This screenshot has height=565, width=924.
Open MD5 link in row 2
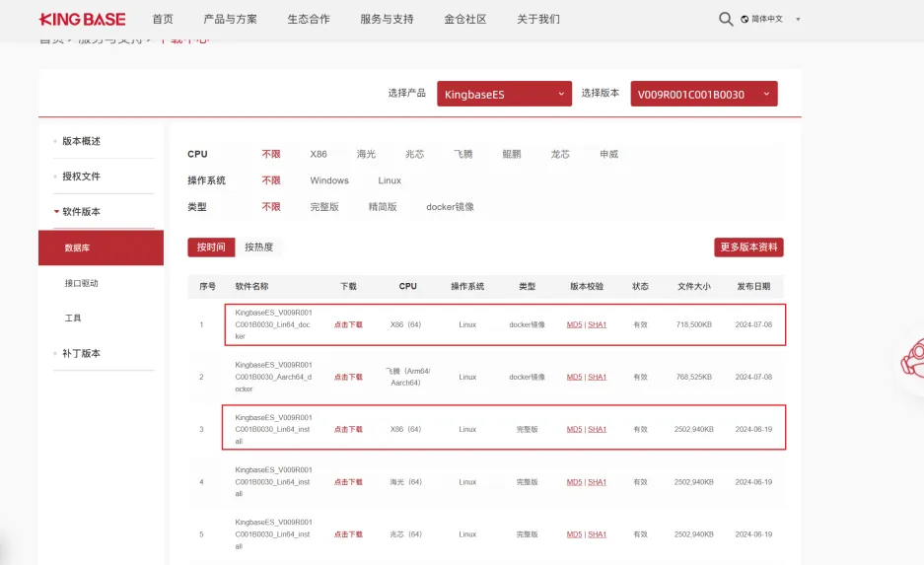click(x=574, y=377)
